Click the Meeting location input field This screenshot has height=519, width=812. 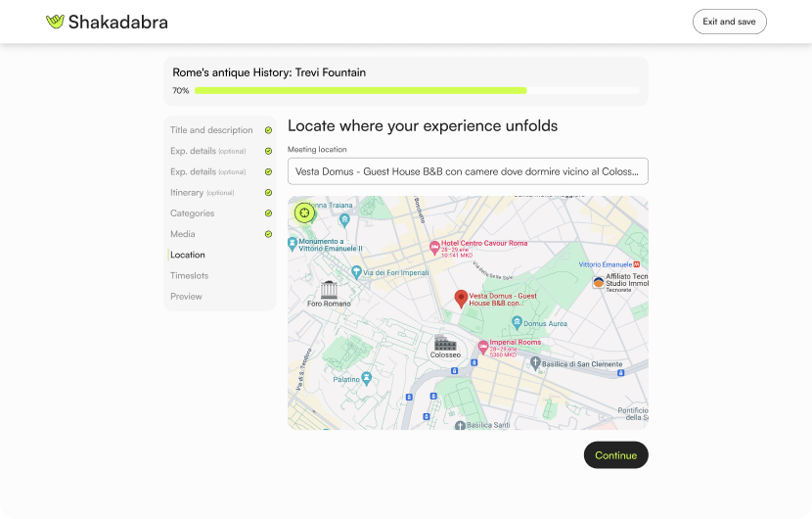[x=468, y=171]
